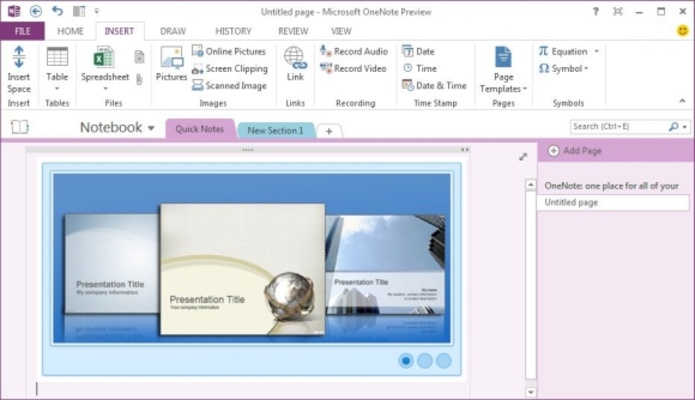This screenshot has height=400, width=695.
Task: Open 'OneNote: one place for all' page
Action: (x=613, y=186)
